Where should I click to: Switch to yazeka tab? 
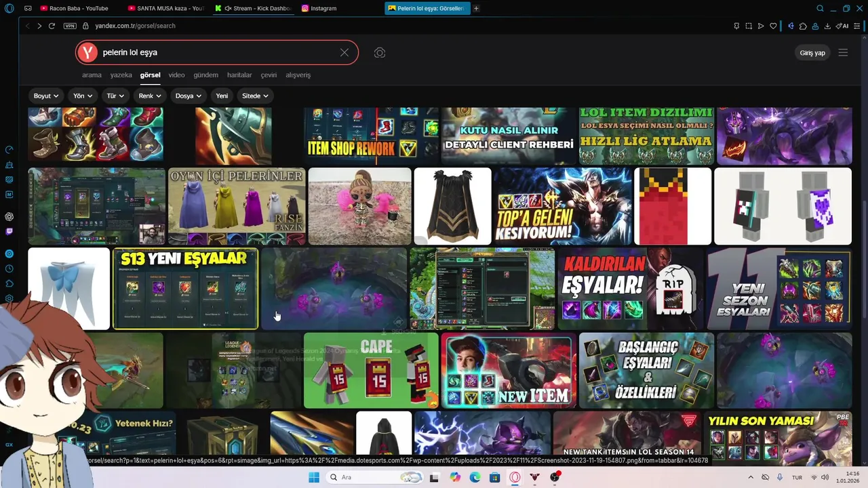point(121,75)
